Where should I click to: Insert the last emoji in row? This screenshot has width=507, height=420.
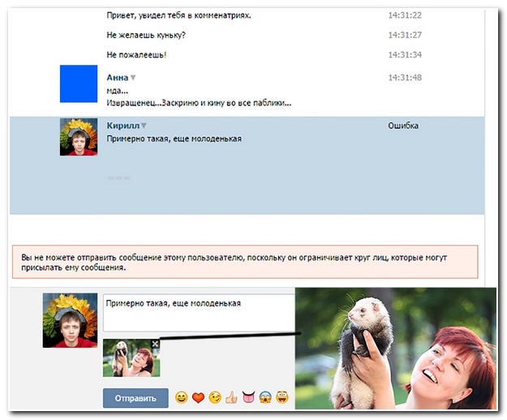coord(282,397)
